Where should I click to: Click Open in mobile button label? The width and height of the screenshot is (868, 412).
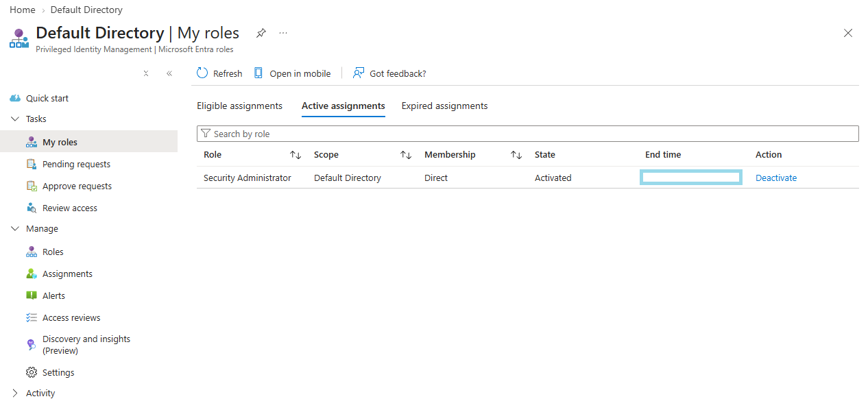click(300, 73)
